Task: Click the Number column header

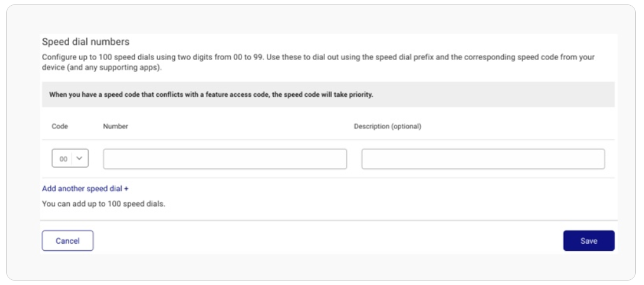Action: coord(115,127)
